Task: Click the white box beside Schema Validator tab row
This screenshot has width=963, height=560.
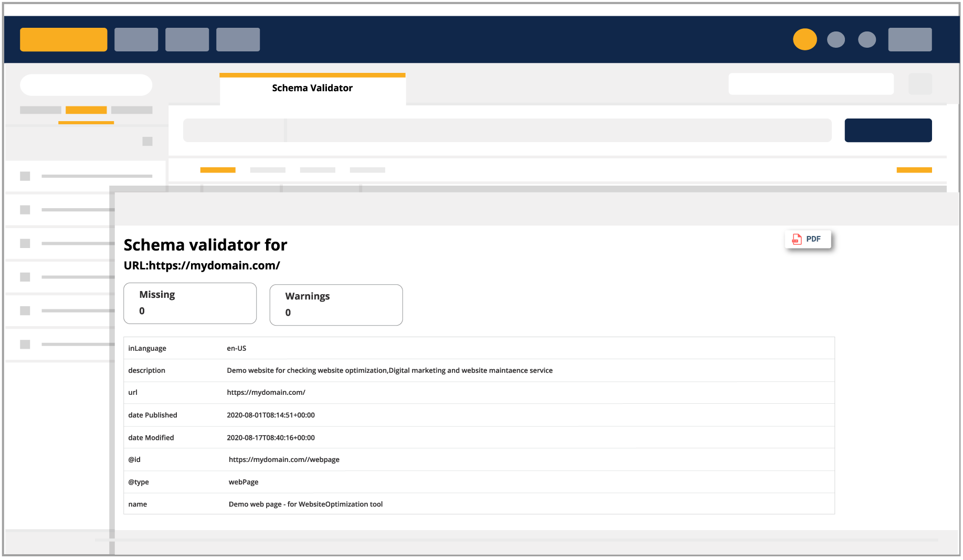Action: tap(811, 84)
